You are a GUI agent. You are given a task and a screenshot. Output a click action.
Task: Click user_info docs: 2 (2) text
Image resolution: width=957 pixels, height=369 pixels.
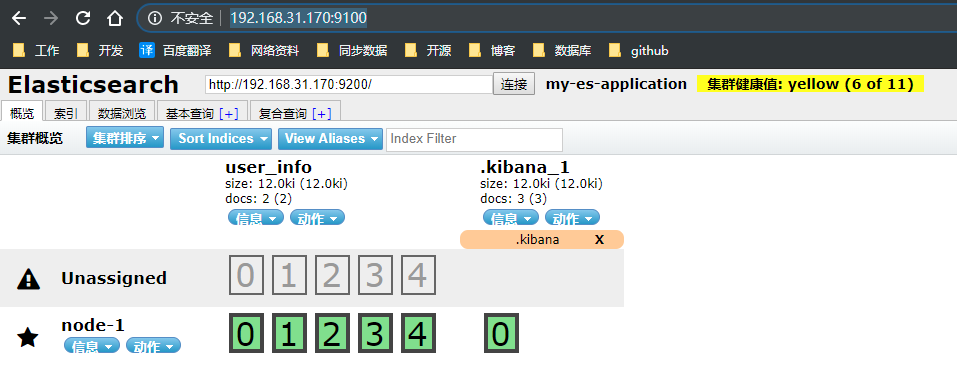259,199
